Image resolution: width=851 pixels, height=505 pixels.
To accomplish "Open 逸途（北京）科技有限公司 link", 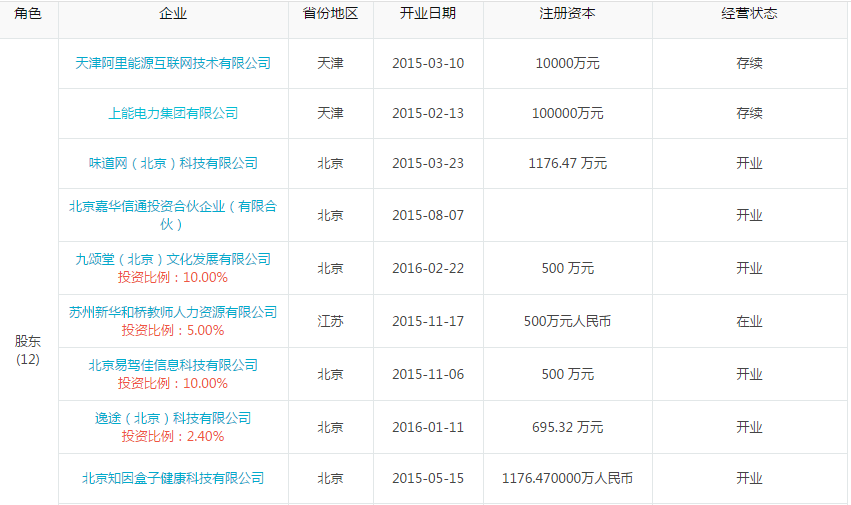I will click(x=173, y=418).
